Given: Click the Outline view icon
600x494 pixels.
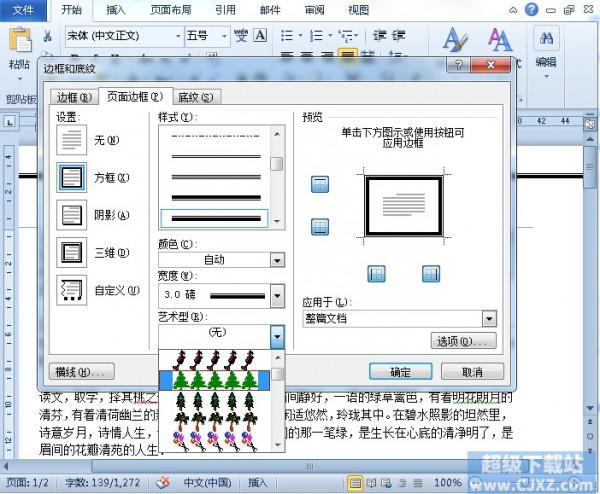Looking at the screenshot, I should coord(402,483).
